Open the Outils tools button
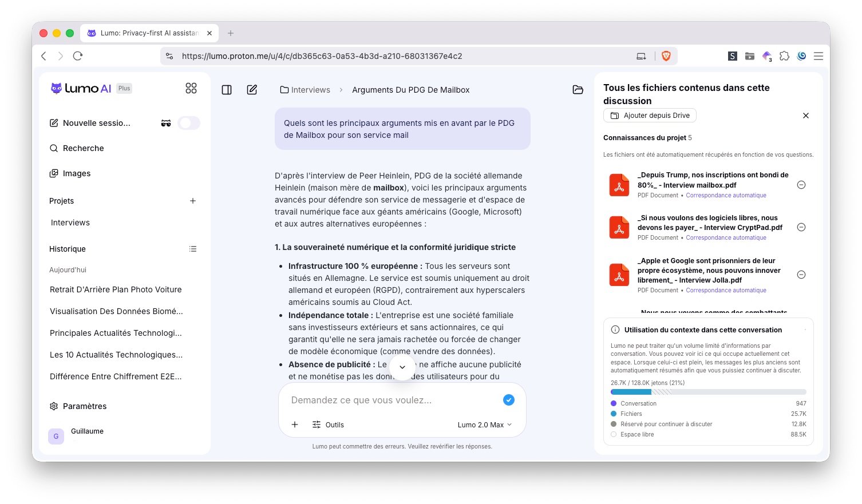Image resolution: width=862 pixels, height=504 pixels. coord(328,424)
